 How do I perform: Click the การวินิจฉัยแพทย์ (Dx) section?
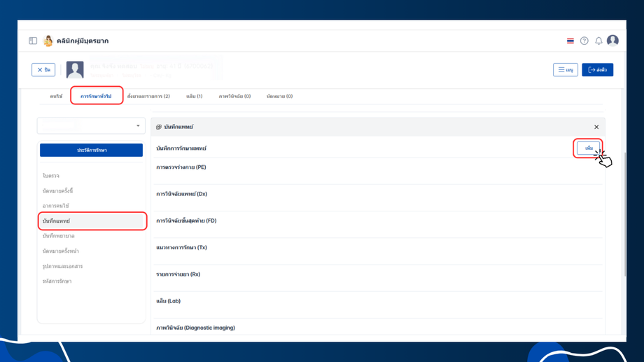coord(181,194)
